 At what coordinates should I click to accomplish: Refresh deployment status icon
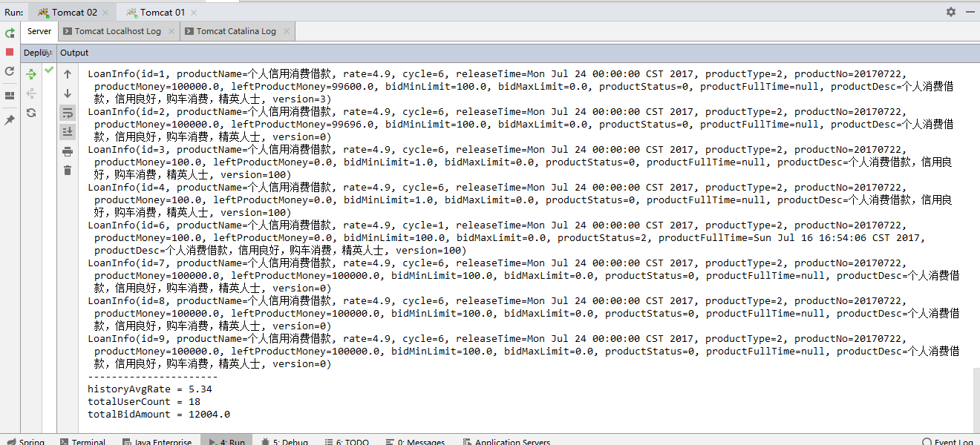[31, 113]
